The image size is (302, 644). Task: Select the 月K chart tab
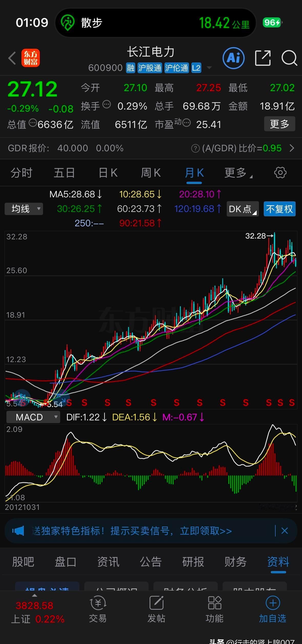(x=194, y=173)
